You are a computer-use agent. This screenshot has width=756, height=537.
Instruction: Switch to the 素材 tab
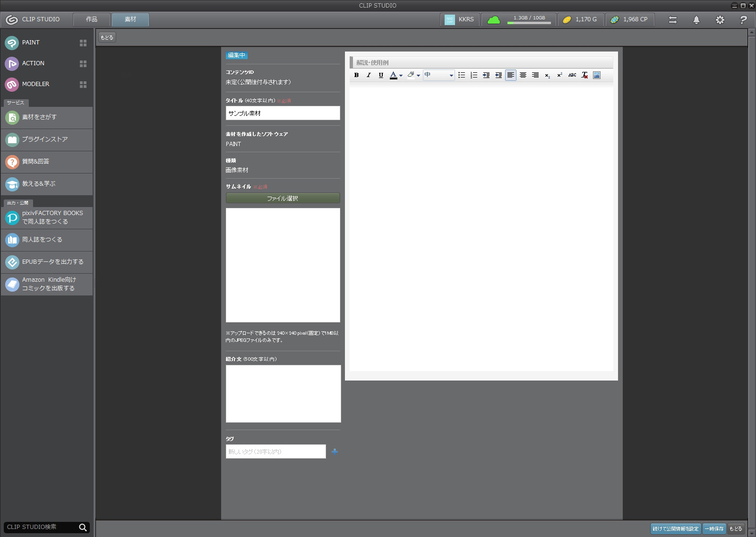(x=130, y=19)
